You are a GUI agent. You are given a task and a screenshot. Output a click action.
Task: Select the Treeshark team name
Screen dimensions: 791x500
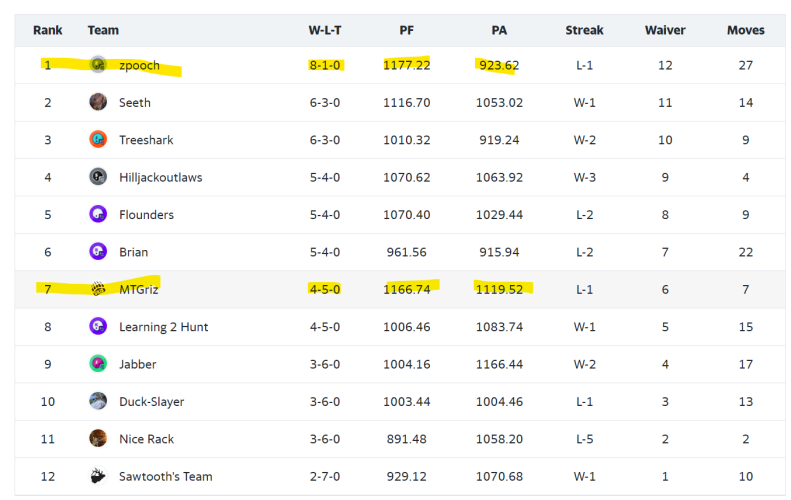[x=146, y=140]
